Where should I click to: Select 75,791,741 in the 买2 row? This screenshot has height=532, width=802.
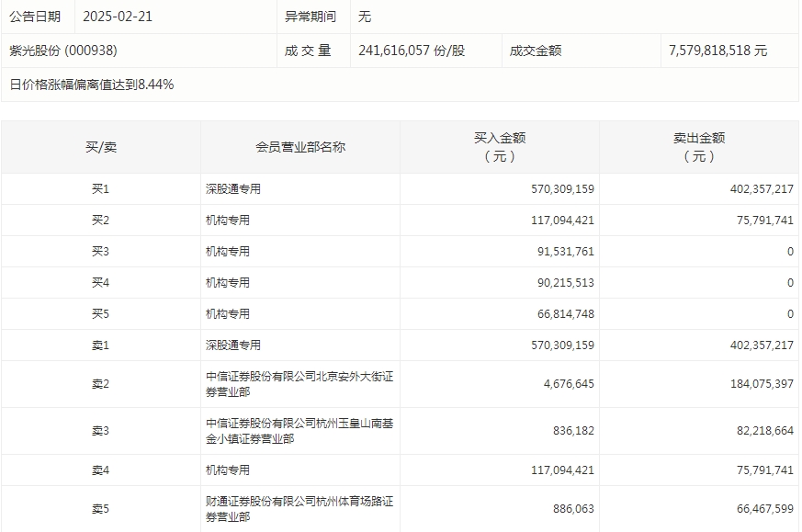[765, 220]
